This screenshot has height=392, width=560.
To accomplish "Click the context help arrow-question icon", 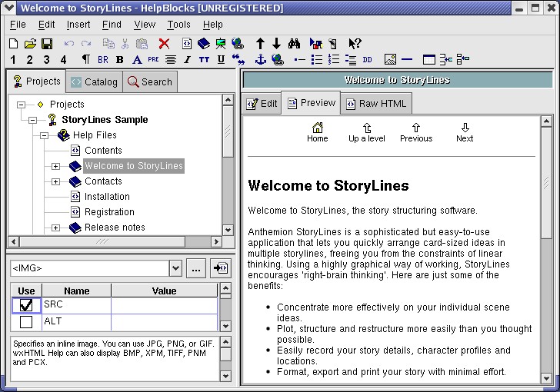I will point(355,44).
